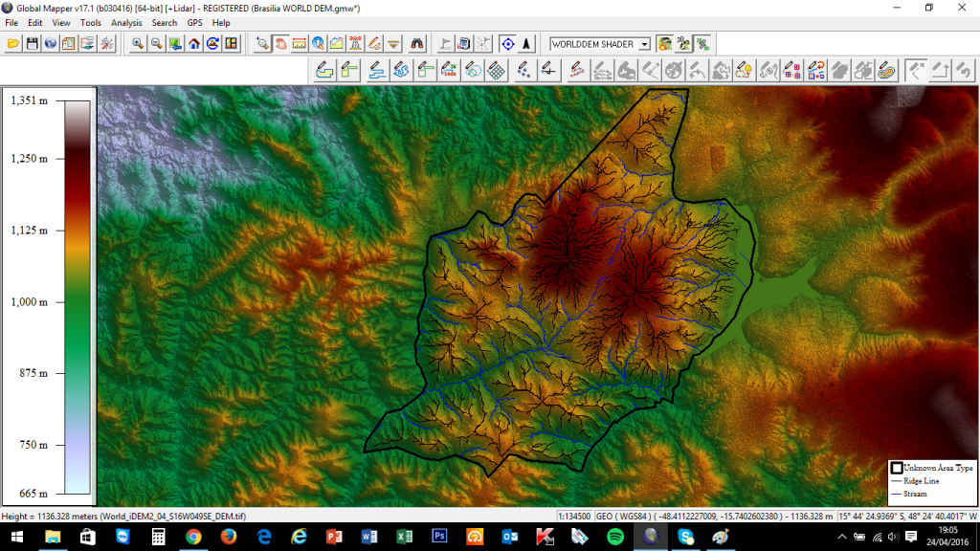The height and width of the screenshot is (551, 980).
Task: Click the Home full view icon
Action: coord(194,43)
